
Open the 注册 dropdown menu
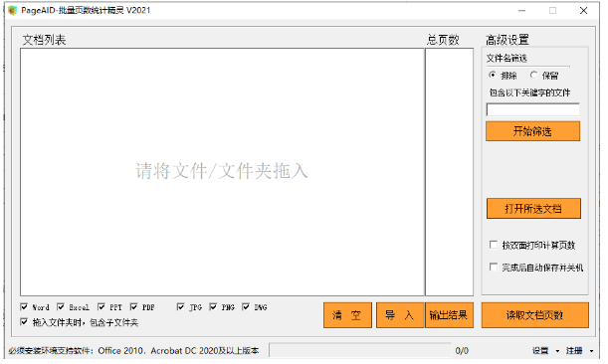(x=579, y=351)
